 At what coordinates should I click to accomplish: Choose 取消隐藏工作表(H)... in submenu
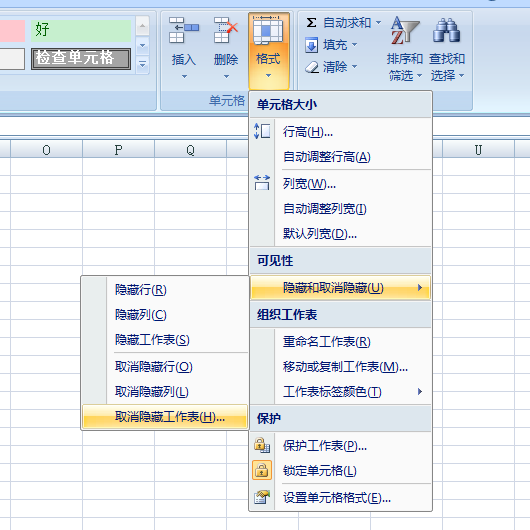tap(165, 417)
